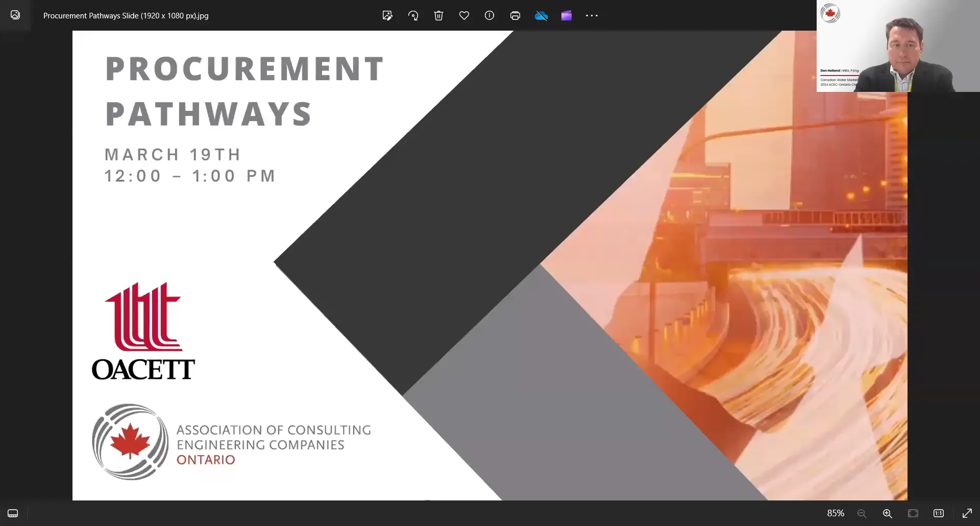Upload the image to OneDrive
This screenshot has width=980, height=526.
[x=542, y=15]
